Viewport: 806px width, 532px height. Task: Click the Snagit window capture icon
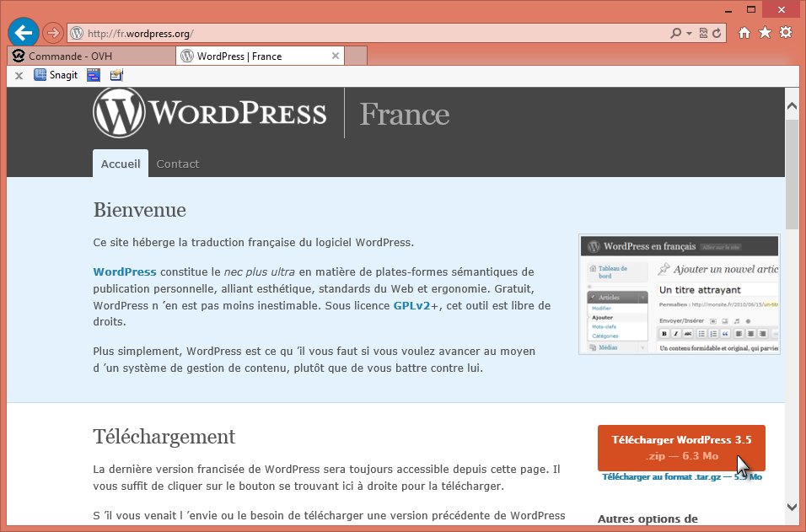tap(93, 75)
